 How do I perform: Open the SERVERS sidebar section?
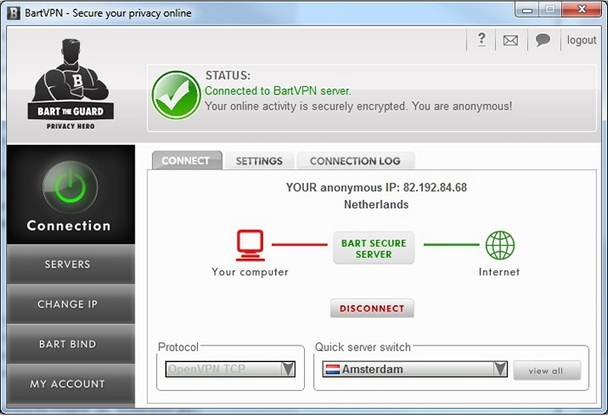[x=71, y=264]
